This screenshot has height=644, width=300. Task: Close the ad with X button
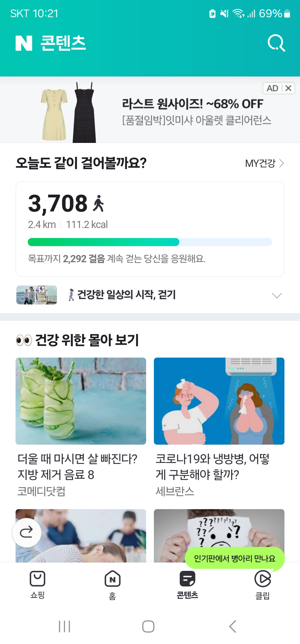click(288, 88)
